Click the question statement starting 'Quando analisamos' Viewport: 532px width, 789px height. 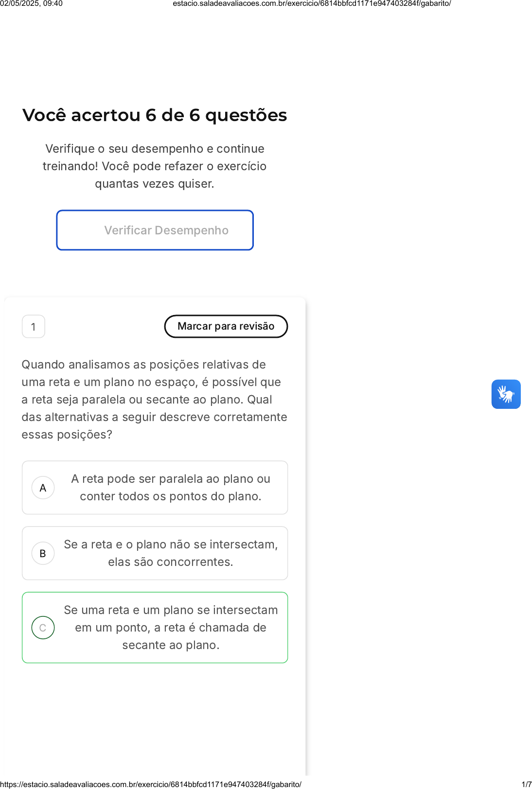[x=154, y=399]
